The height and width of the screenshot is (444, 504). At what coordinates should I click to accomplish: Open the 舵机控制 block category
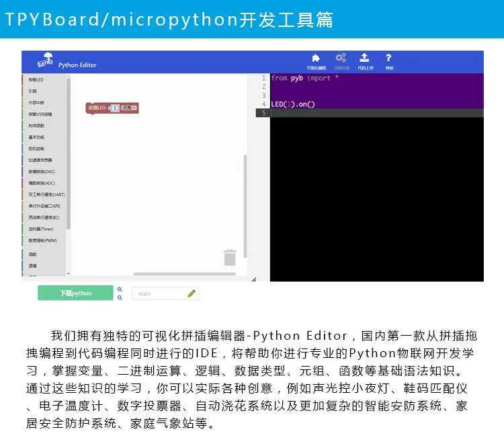coord(36,149)
